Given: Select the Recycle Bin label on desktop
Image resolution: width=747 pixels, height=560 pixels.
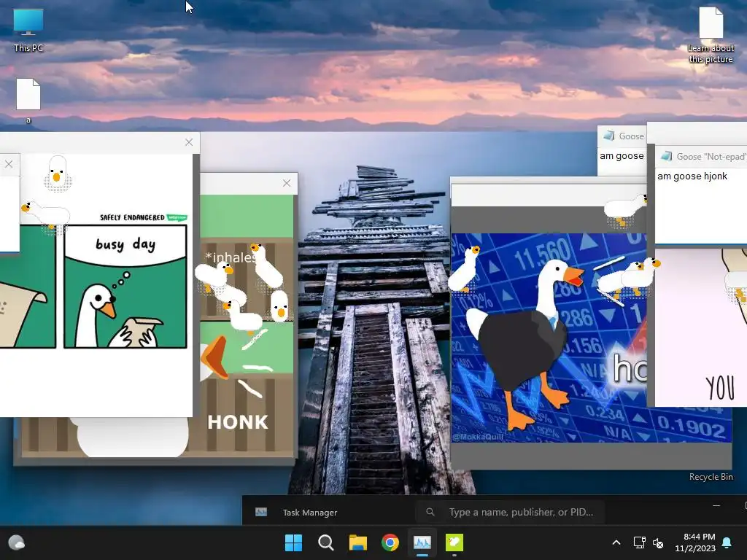Looking at the screenshot, I should pos(711,477).
